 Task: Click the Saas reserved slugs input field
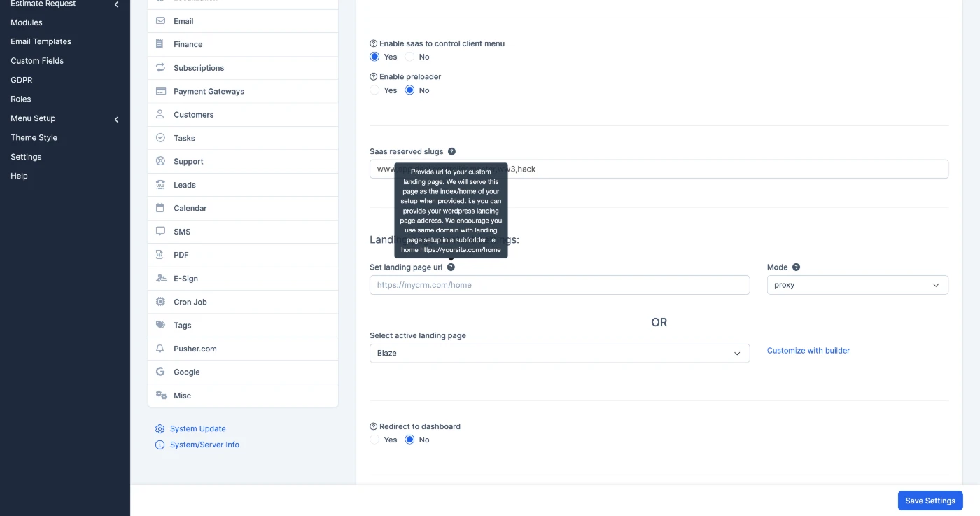(659, 169)
